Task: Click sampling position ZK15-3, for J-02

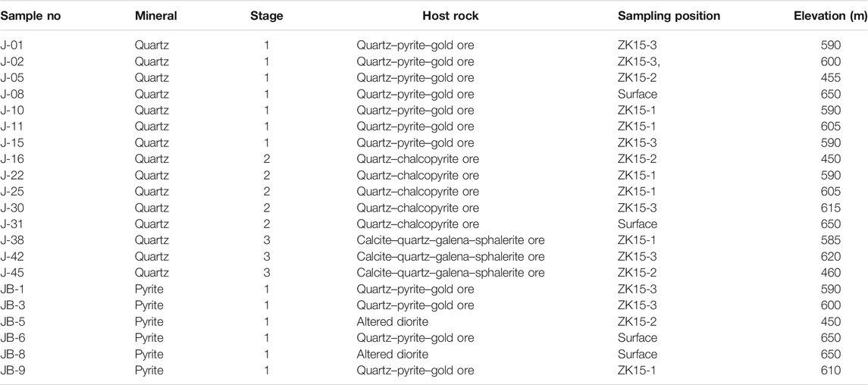Action: 639,61
